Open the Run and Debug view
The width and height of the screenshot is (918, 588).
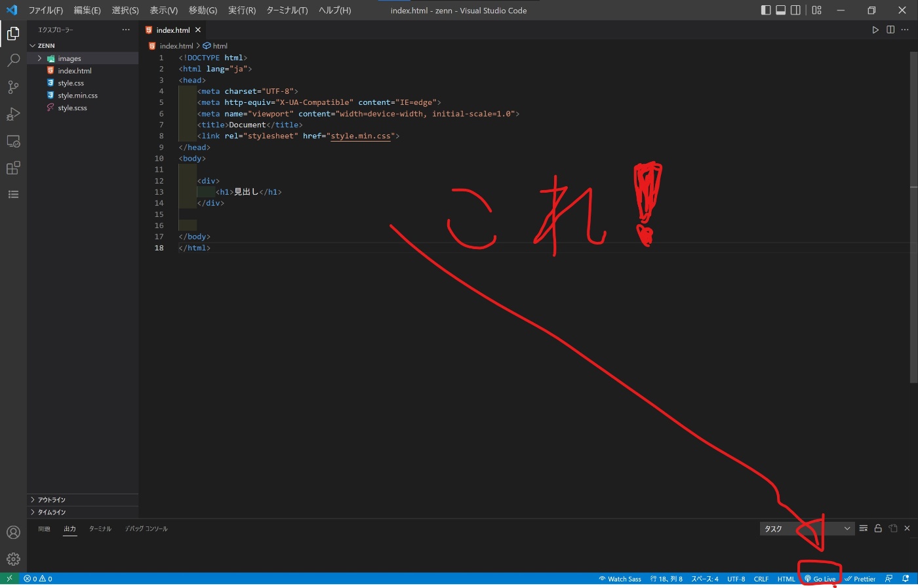pyautogui.click(x=13, y=114)
